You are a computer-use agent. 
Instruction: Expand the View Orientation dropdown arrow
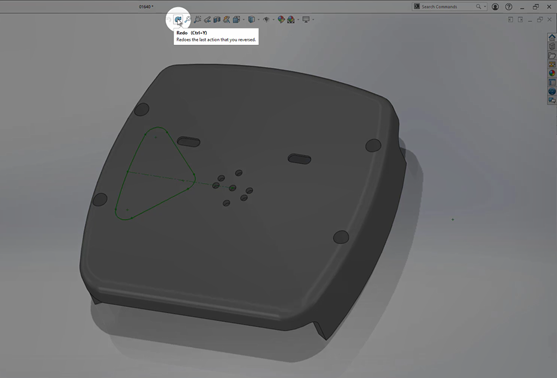click(244, 20)
